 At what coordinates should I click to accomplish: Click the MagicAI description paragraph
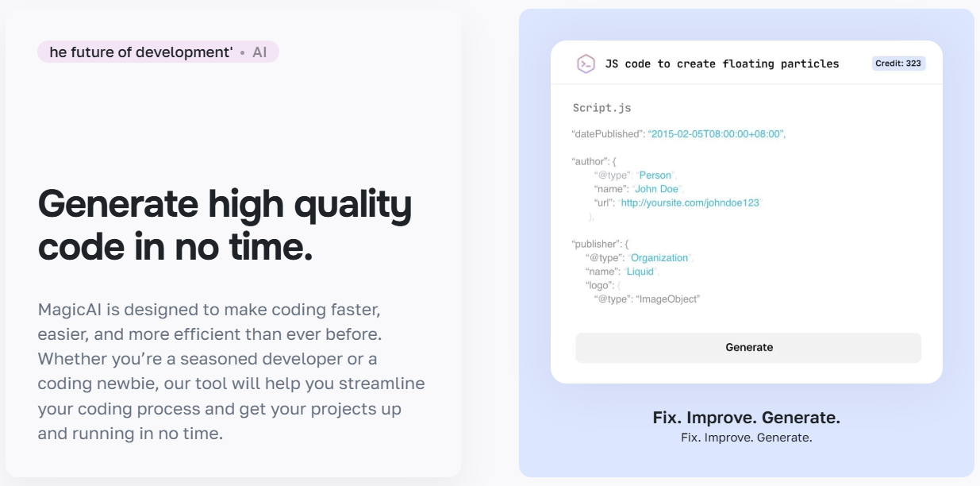(232, 371)
